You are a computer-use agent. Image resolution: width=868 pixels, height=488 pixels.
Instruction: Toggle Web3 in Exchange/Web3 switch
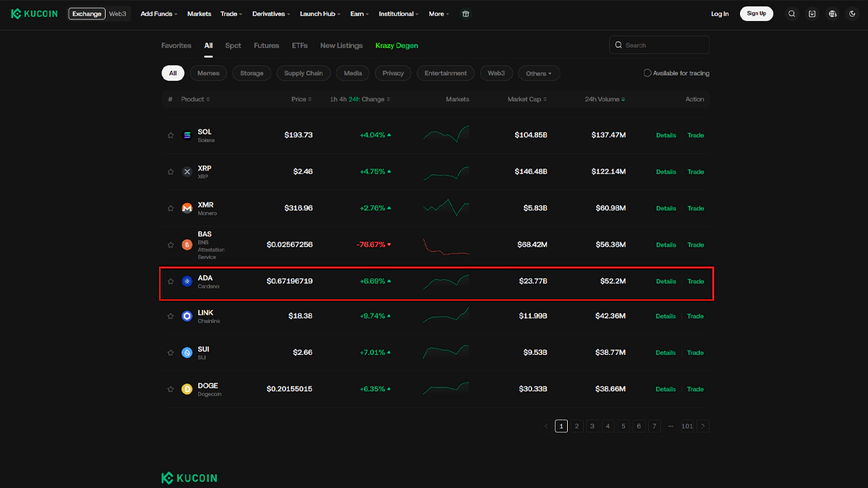pyautogui.click(x=118, y=14)
